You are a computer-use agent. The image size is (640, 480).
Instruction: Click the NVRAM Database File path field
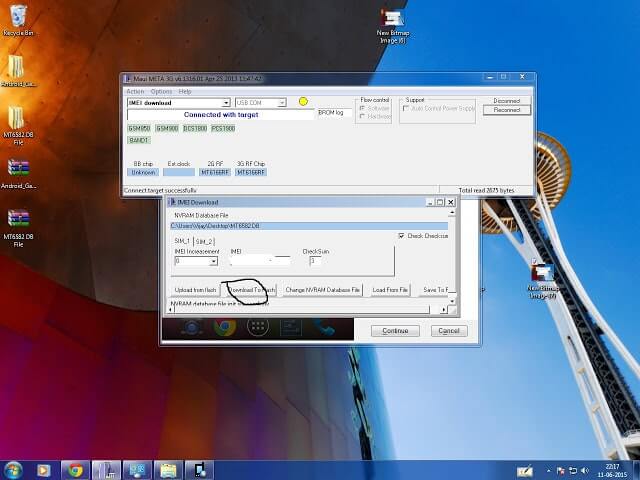coord(309,226)
